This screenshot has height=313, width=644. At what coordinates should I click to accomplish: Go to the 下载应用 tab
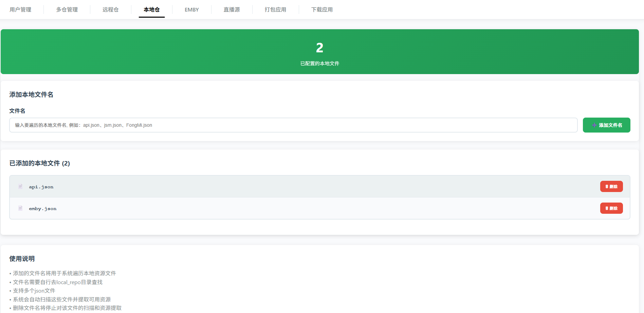[x=322, y=10]
